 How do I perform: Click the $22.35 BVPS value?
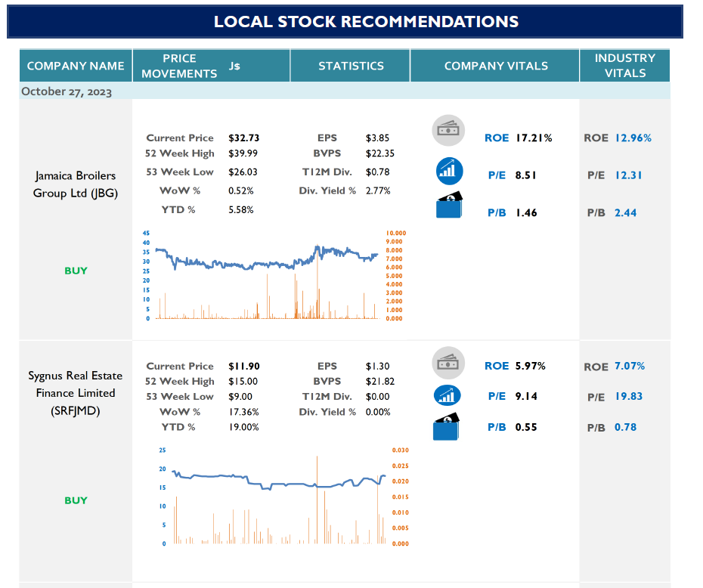point(380,153)
